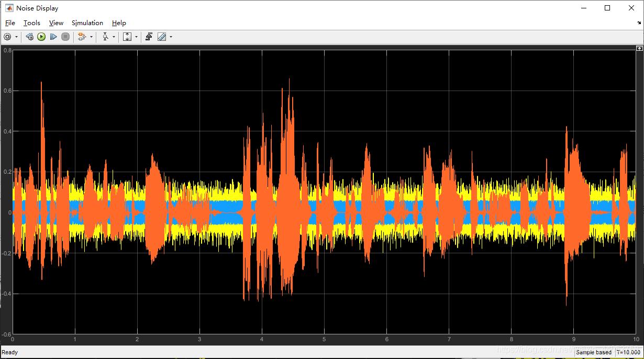
Task: Open the Triggers icon in the toolbar
Action: point(149,37)
